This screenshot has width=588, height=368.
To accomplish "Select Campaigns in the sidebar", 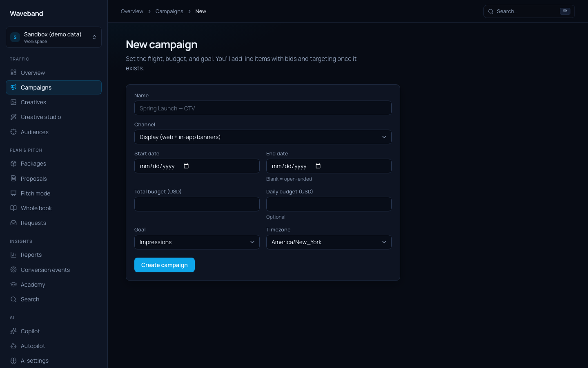I will pos(53,87).
